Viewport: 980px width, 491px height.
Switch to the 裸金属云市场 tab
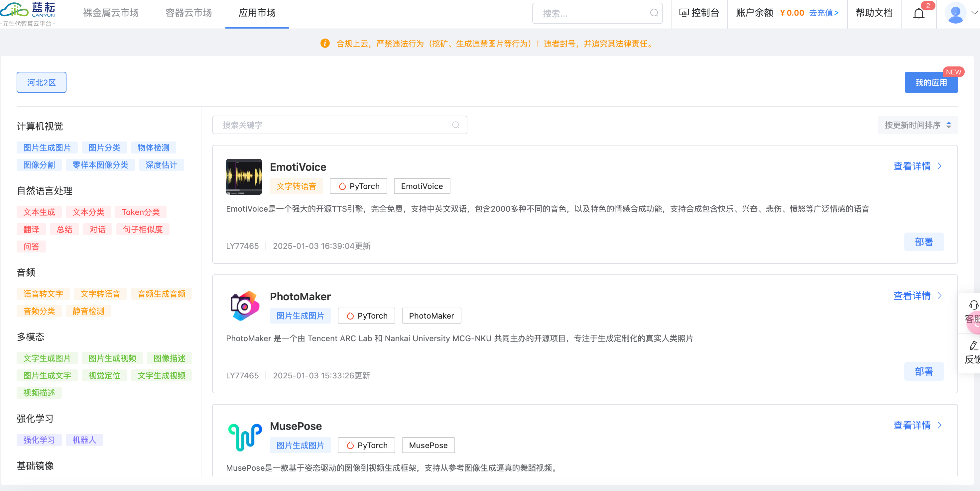pyautogui.click(x=111, y=13)
